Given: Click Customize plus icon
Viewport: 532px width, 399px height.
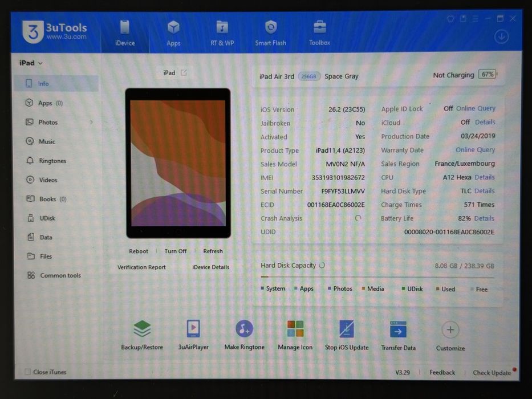Looking at the screenshot, I should click(450, 330).
